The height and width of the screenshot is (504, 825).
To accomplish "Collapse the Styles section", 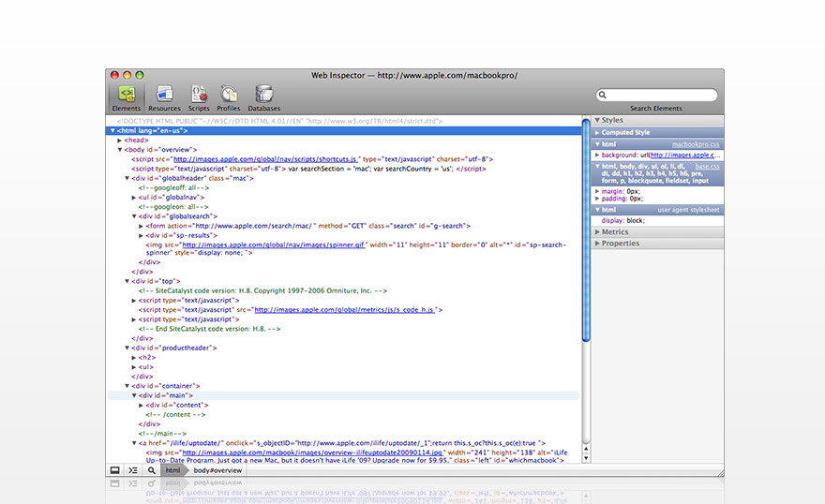I will 597,120.
